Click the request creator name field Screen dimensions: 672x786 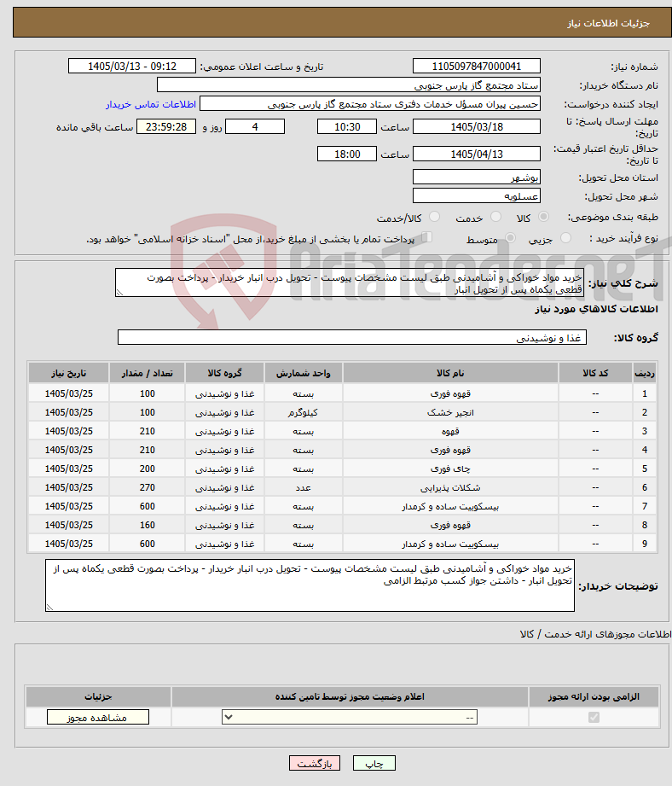[x=370, y=104]
